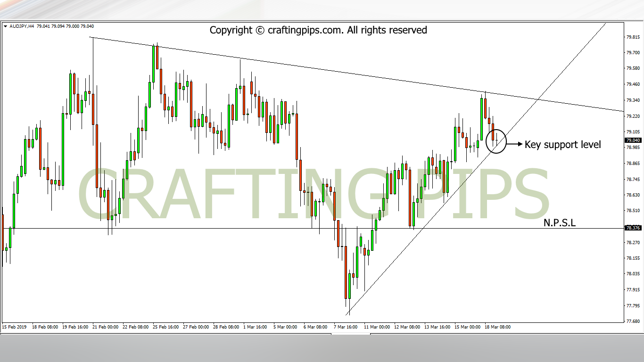Click the 78.270 price axis label

click(x=633, y=242)
